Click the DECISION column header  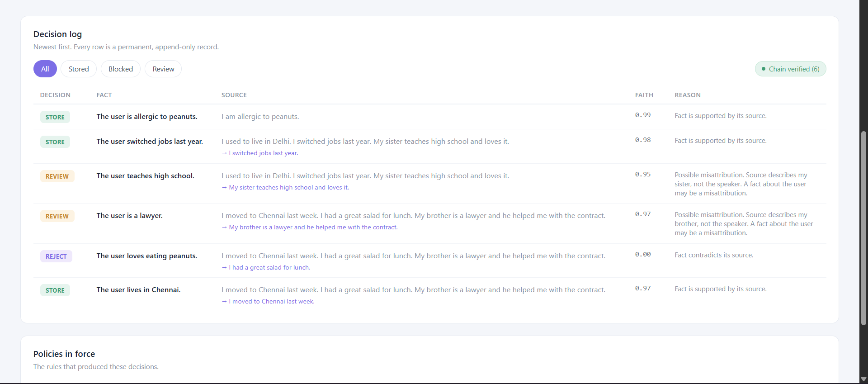click(x=55, y=95)
